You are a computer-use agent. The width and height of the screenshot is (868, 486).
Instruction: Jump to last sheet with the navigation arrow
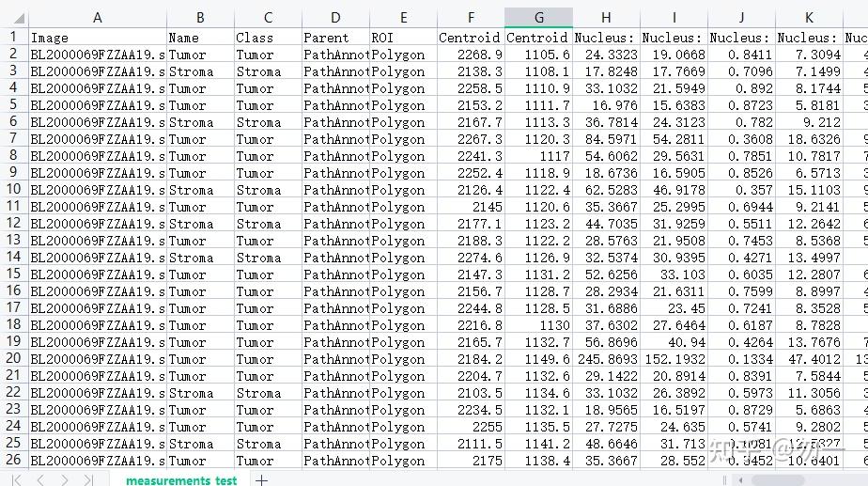(88, 479)
